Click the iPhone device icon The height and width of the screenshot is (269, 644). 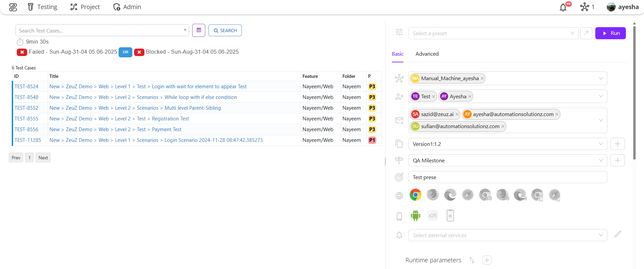tap(450, 216)
